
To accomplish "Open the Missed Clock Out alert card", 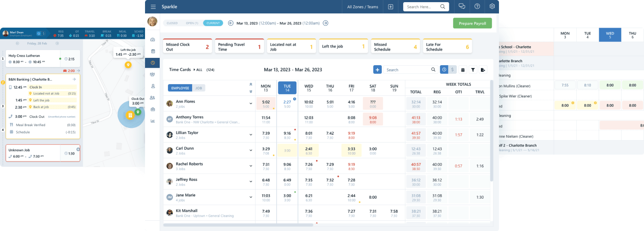I will click(188, 47).
